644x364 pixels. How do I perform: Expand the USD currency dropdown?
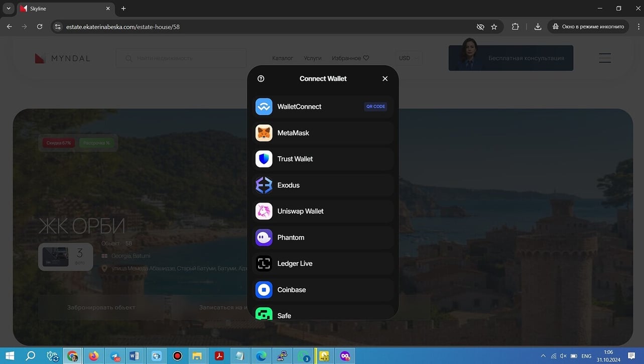pos(409,58)
